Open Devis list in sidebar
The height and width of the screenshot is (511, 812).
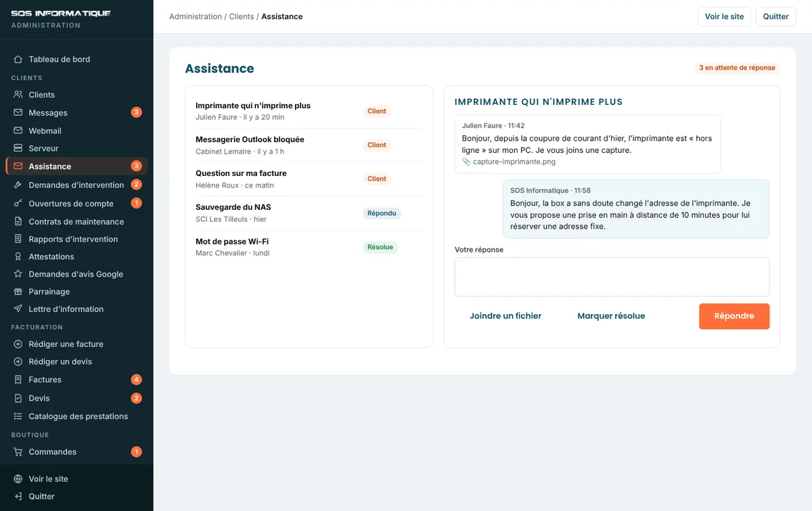coord(76,398)
